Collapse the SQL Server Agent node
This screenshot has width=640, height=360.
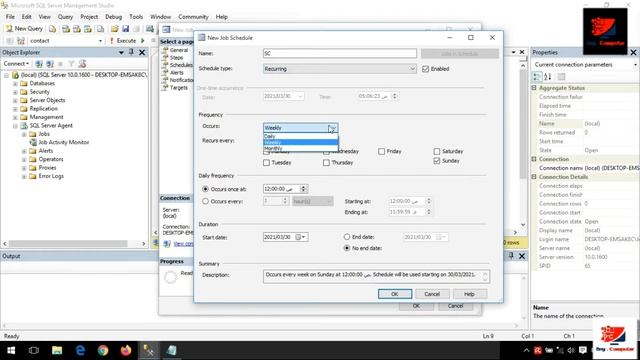15,126
